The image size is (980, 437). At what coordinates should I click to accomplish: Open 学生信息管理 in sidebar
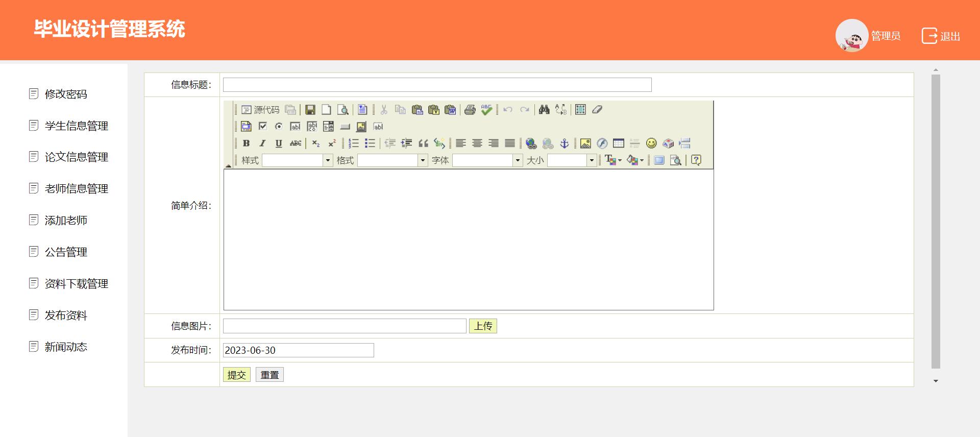pyautogui.click(x=77, y=126)
